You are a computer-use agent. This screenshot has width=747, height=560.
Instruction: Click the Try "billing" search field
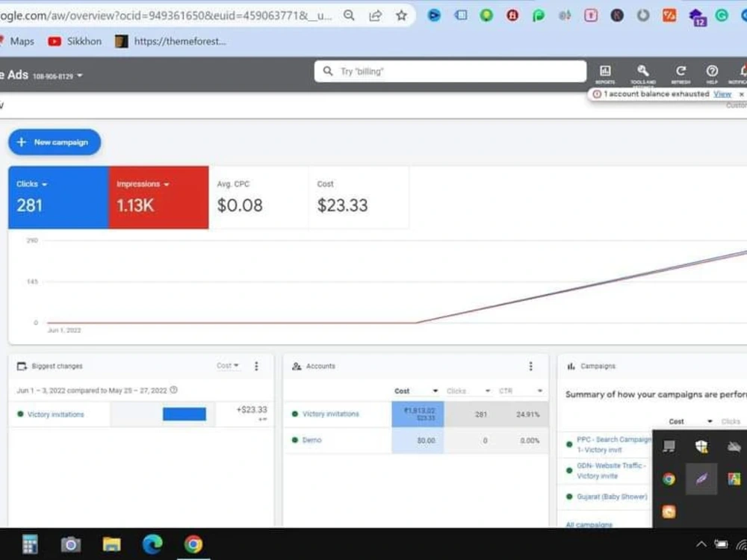(450, 72)
